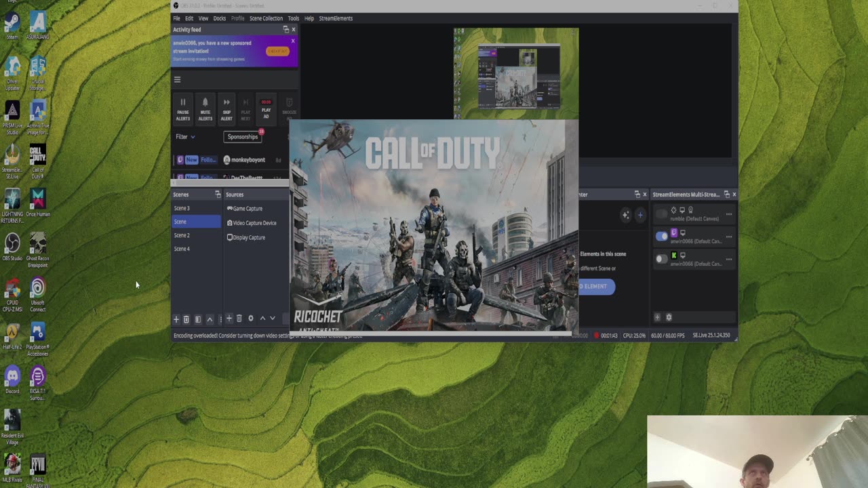Viewport: 868px width, 488px height.
Task: Open the File menu
Action: tap(176, 18)
